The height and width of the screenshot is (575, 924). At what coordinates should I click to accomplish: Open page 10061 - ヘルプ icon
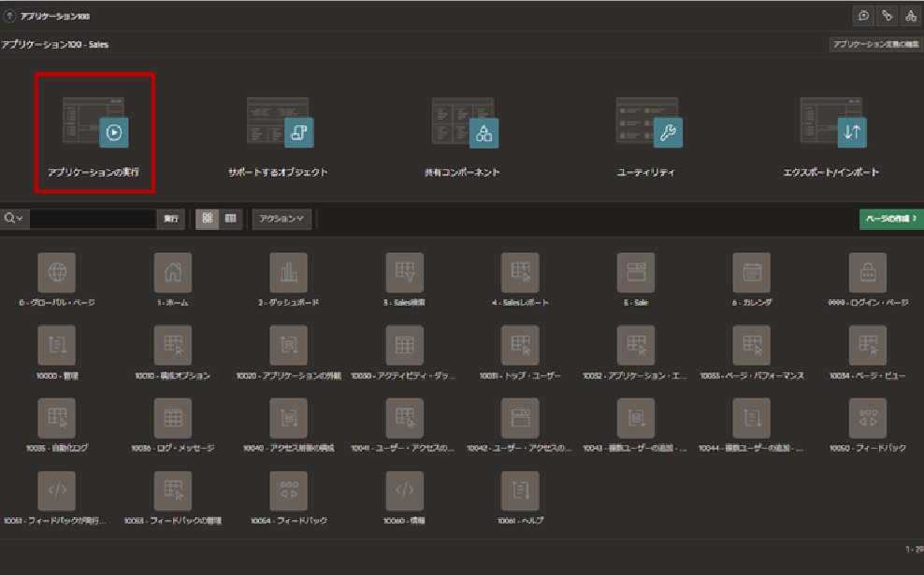[x=520, y=490]
